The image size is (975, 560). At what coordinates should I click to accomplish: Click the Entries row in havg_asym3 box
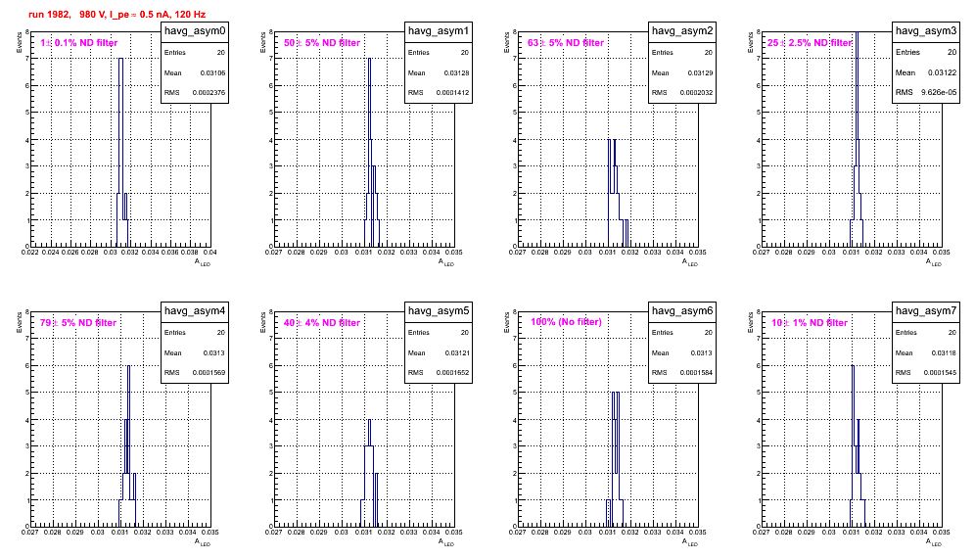926,52
